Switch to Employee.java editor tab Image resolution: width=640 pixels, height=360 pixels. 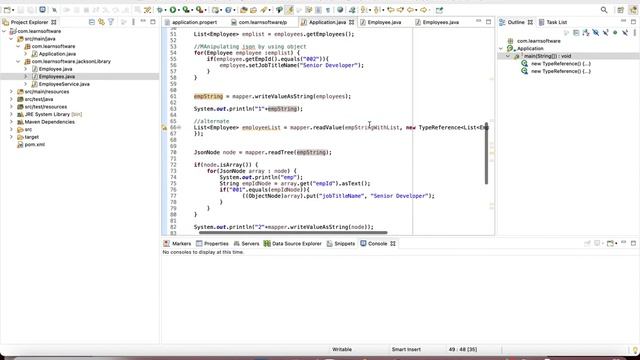point(384,22)
